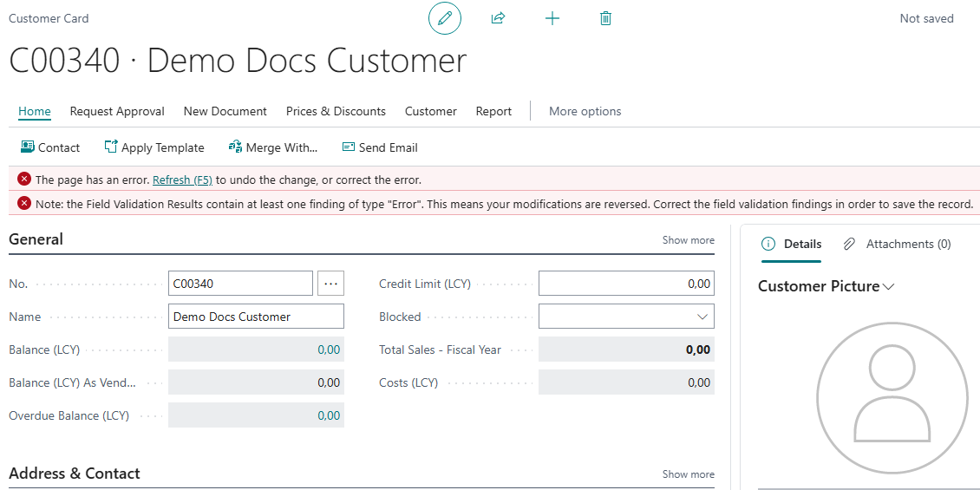Select Merge With... action
This screenshot has height=490, width=980.
pos(273,147)
